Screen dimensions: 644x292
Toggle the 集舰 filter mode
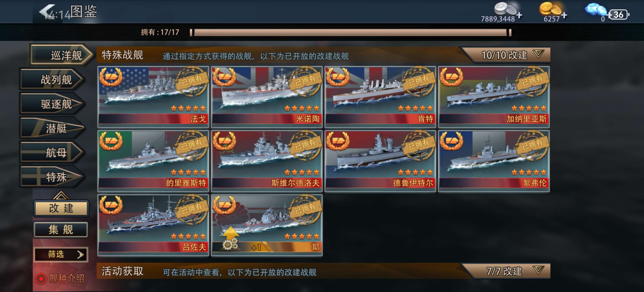click(61, 230)
